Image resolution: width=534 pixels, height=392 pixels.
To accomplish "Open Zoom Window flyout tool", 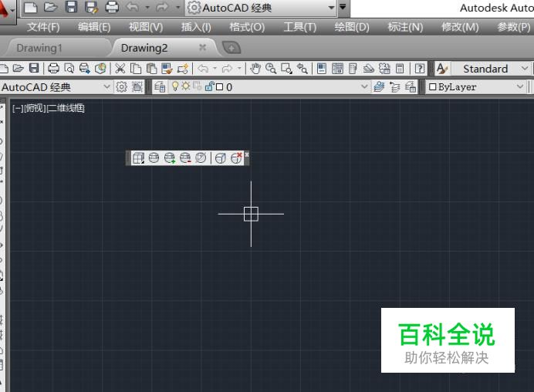I will (286, 69).
